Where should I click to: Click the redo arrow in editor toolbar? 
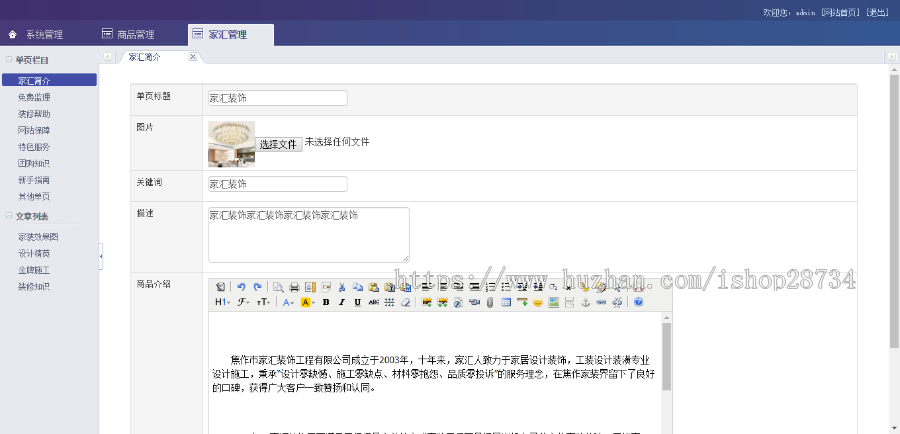coord(257,287)
